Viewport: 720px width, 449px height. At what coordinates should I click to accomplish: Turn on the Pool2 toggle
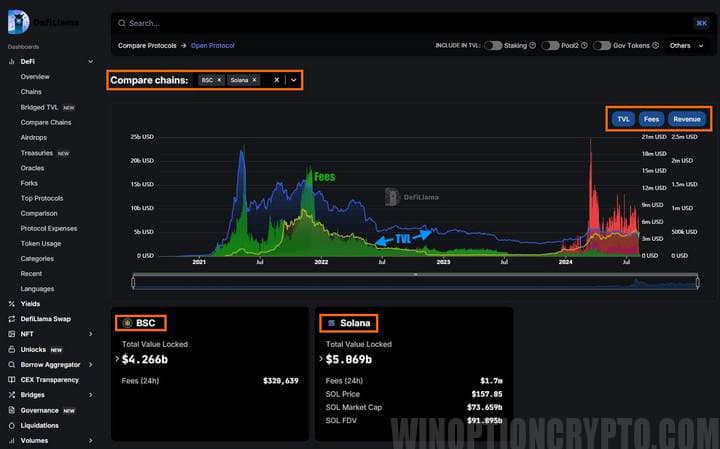pyautogui.click(x=551, y=46)
